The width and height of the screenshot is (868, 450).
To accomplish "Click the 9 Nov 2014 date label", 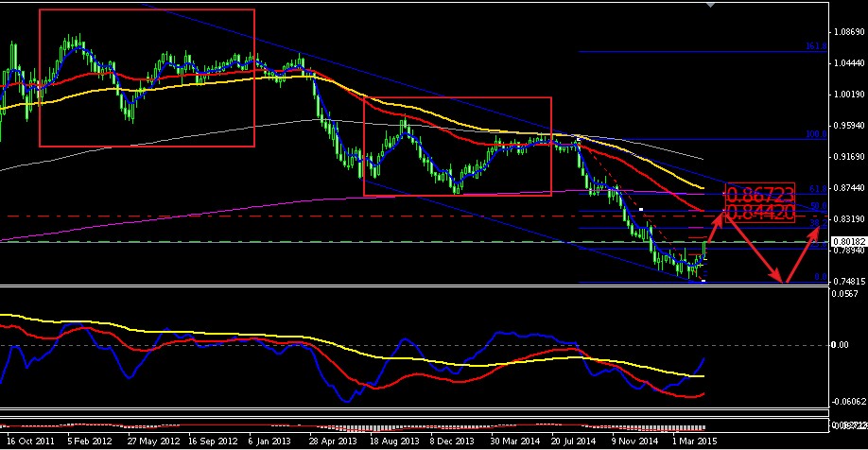I will (x=635, y=441).
